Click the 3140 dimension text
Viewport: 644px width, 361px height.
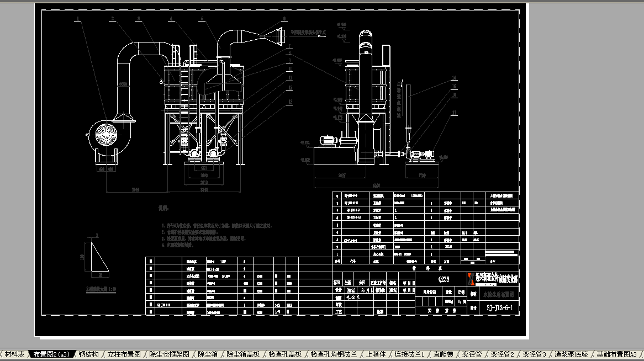tap(135, 190)
